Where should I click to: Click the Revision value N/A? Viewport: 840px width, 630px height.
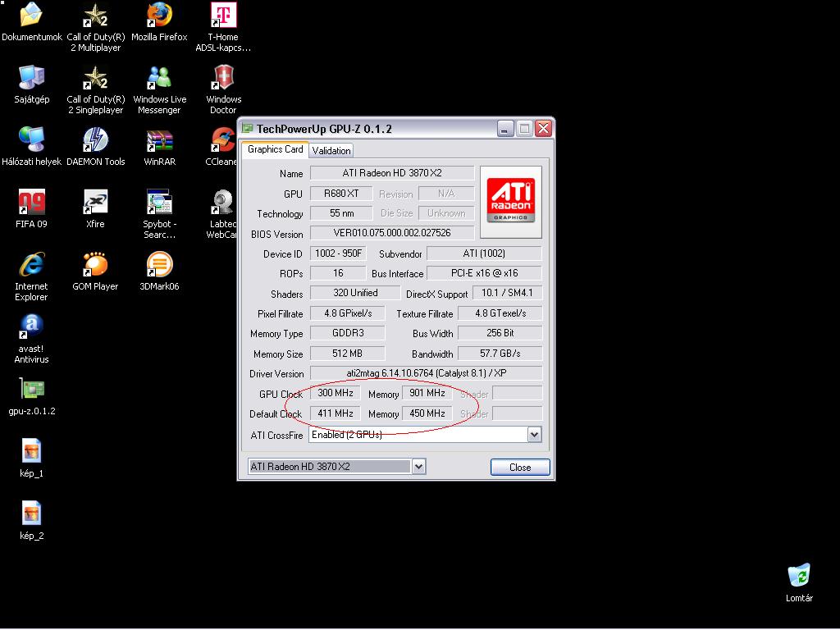click(446, 194)
